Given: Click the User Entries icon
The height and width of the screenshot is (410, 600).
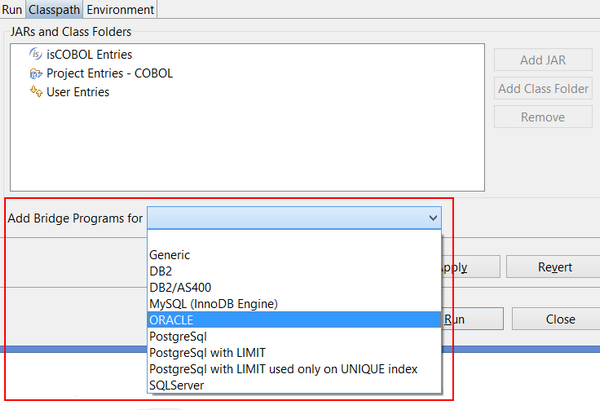Looking at the screenshot, I should click(x=36, y=92).
